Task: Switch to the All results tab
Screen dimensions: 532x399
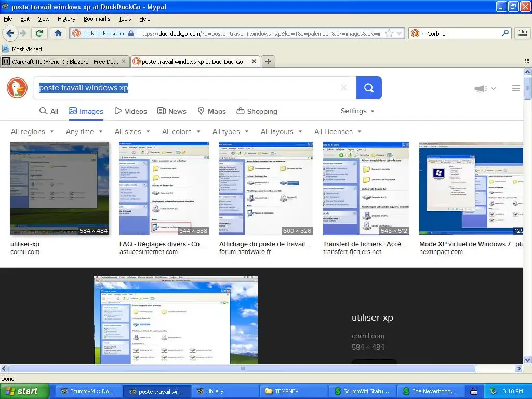Action: [x=49, y=111]
